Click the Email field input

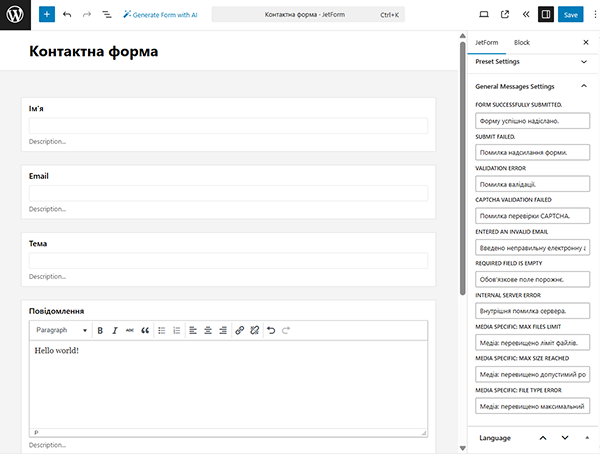228,193
